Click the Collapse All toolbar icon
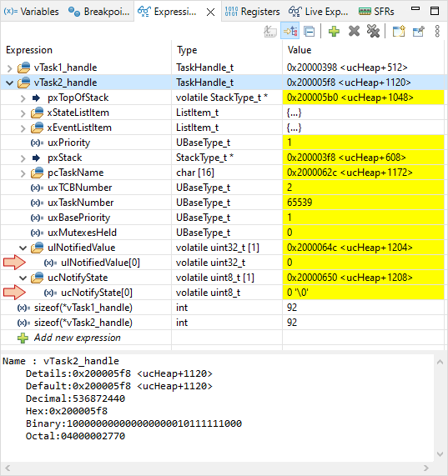Viewport: 448px width, 476px height. click(x=310, y=32)
